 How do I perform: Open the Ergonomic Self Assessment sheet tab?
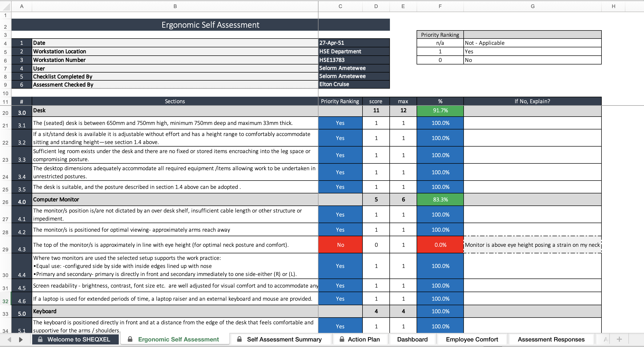[x=175, y=339]
